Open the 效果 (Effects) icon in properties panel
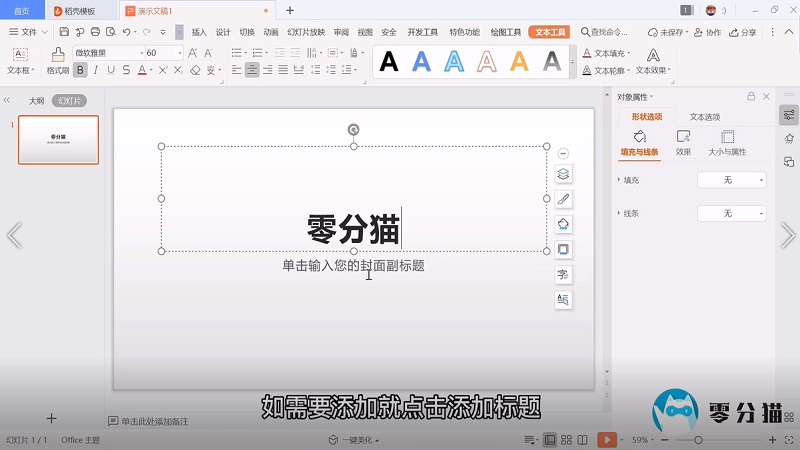This screenshot has height=450, width=800. tap(683, 137)
